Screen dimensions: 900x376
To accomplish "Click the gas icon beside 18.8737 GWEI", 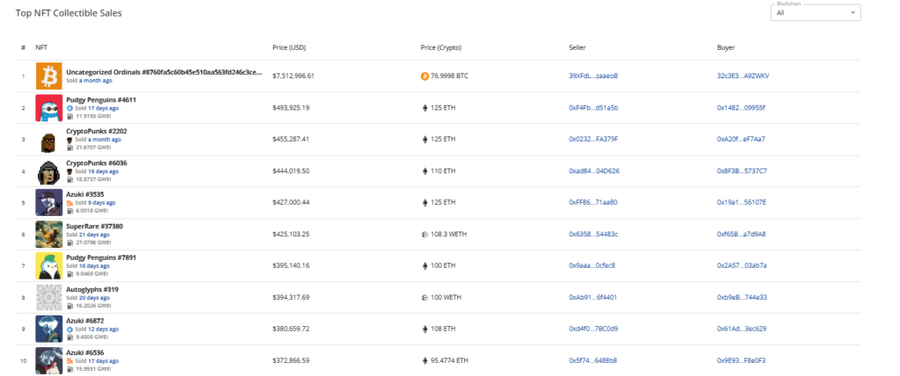I will pyautogui.click(x=69, y=179).
